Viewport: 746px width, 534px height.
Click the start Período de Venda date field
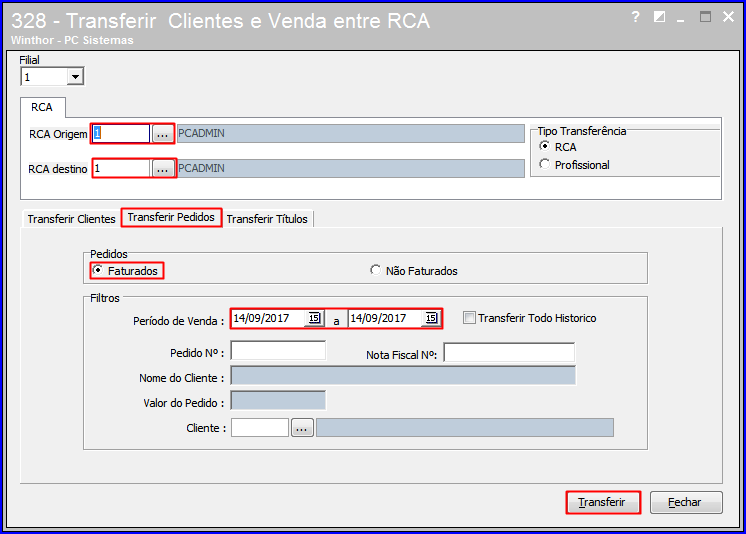(x=268, y=318)
